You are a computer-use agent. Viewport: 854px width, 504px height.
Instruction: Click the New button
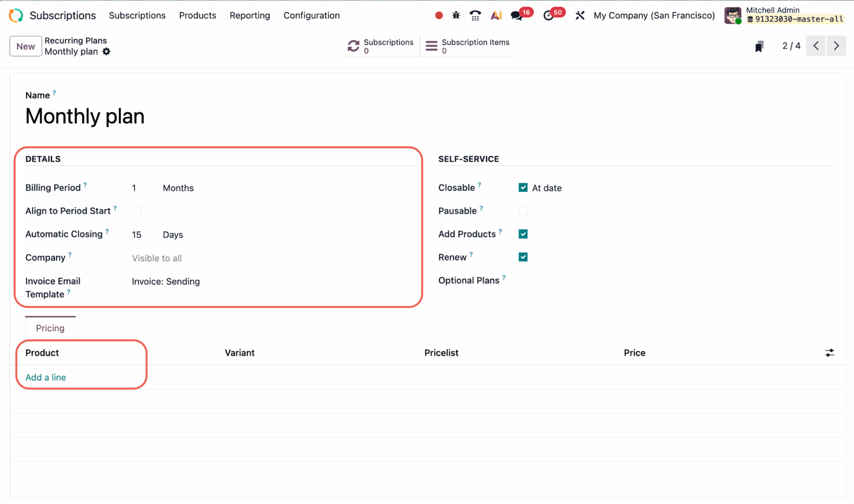coord(26,46)
